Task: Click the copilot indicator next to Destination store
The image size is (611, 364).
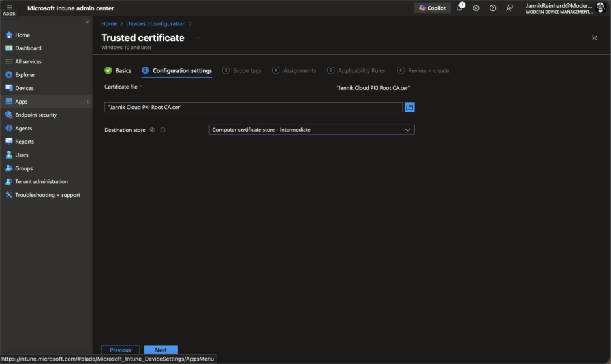Action: [152, 130]
